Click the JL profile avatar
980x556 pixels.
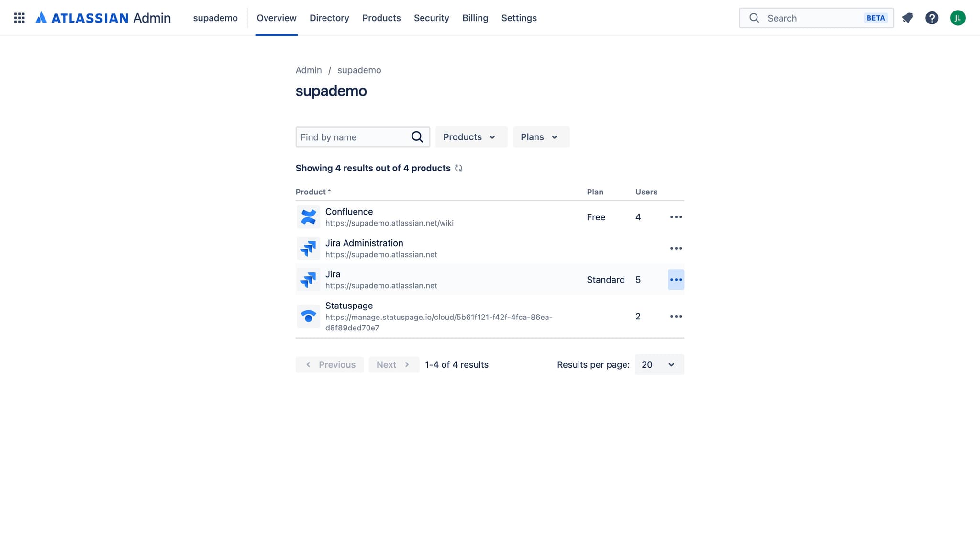tap(958, 18)
